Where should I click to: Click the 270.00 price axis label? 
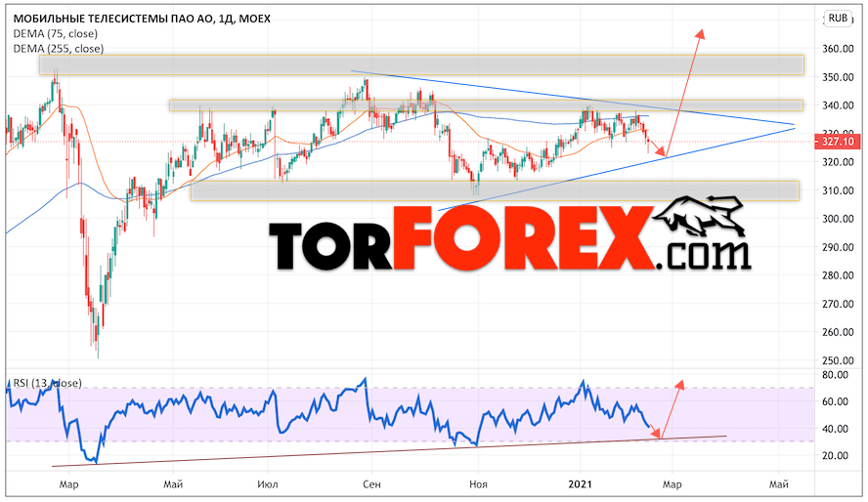[838, 304]
